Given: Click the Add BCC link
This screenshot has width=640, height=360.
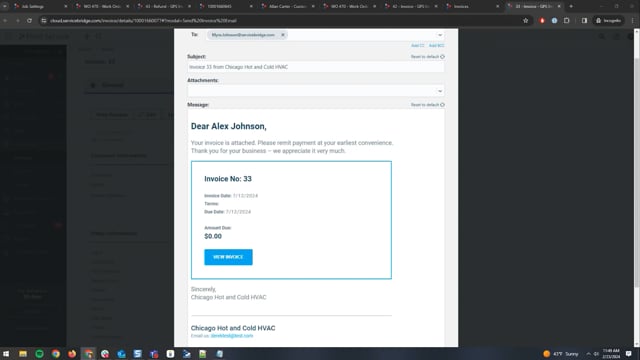Looking at the screenshot, I should pyautogui.click(x=436, y=46).
